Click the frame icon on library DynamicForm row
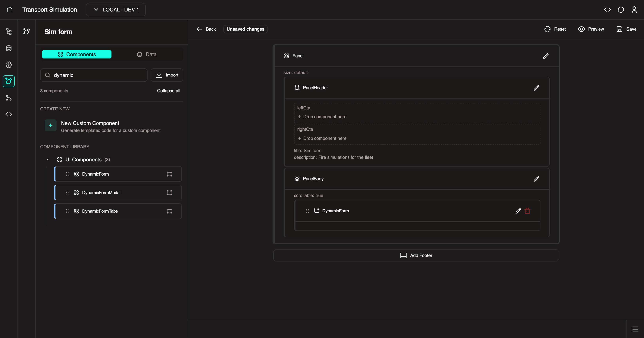This screenshot has height=338, width=644. click(170, 174)
